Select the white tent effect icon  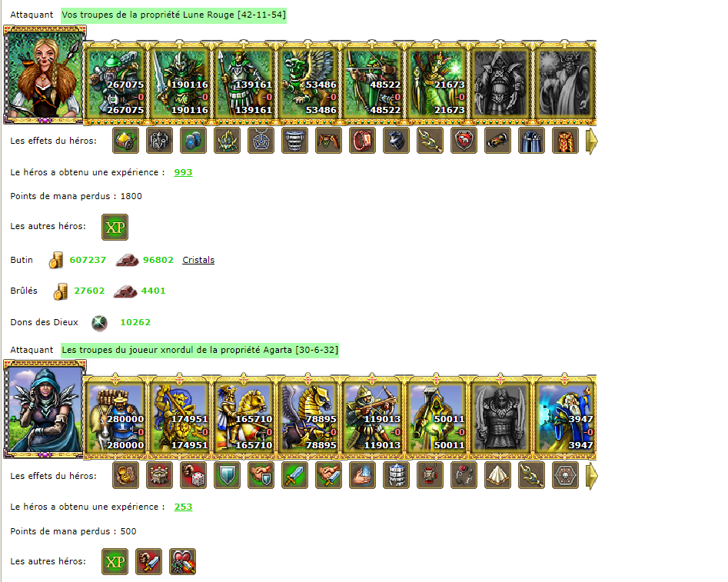click(x=497, y=476)
